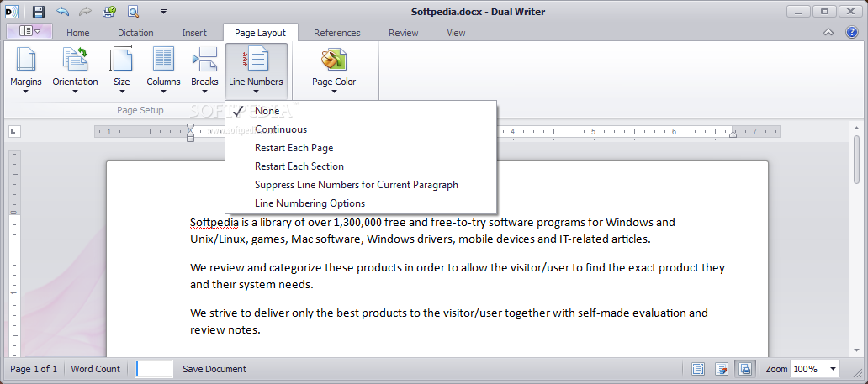Switch to the Dictation tab
This screenshot has height=384, width=868.
135,34
